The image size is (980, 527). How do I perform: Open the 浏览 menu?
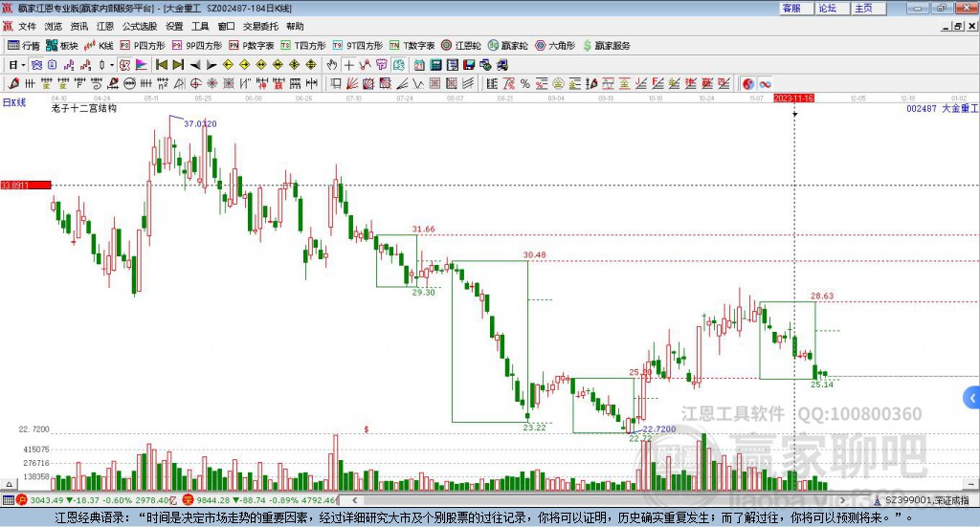pyautogui.click(x=54, y=26)
